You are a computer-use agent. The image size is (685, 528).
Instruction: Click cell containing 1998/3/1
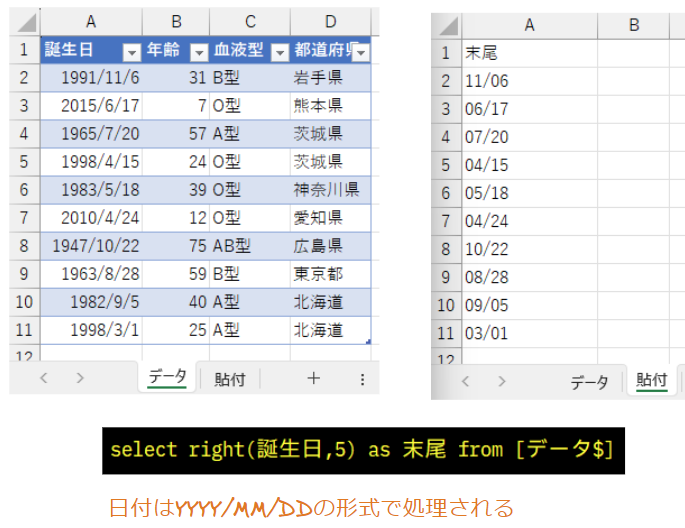(91, 330)
